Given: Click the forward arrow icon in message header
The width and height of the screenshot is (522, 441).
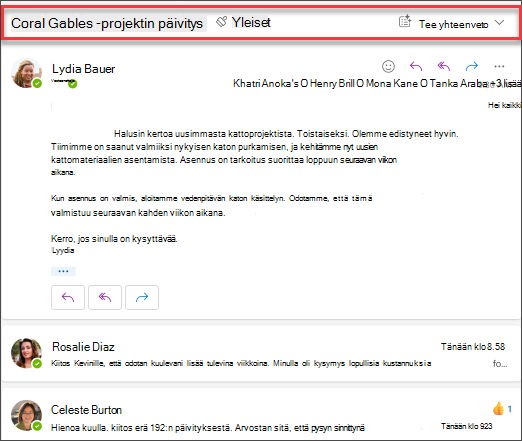Looking at the screenshot, I should tap(472, 66).
